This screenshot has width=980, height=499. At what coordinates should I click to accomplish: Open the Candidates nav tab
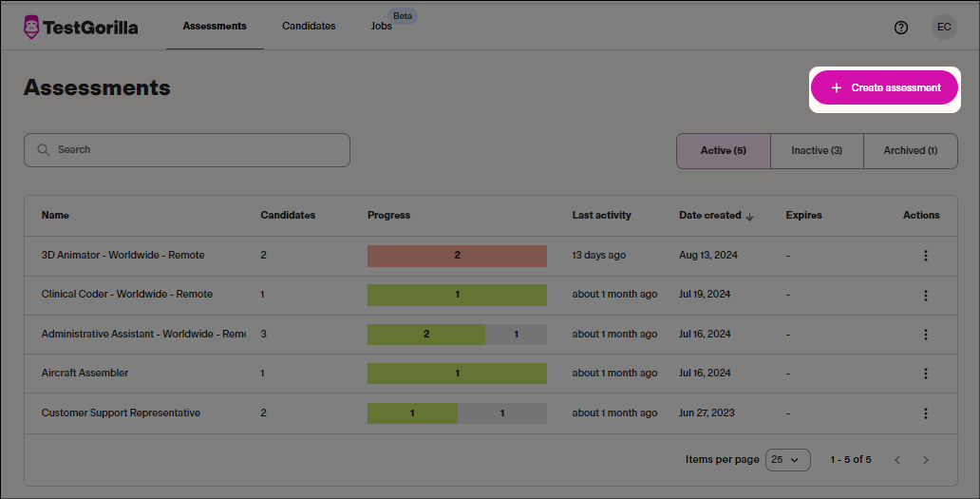click(309, 27)
